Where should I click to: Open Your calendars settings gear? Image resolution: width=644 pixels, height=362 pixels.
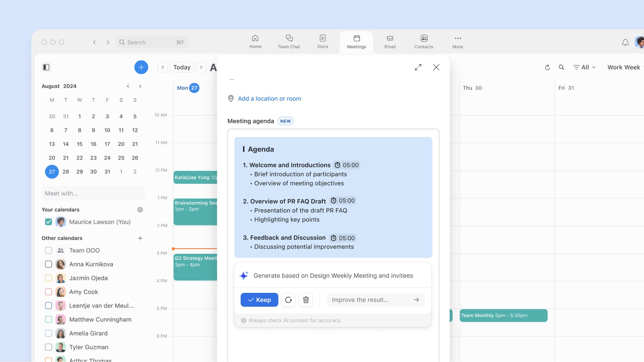point(140,210)
